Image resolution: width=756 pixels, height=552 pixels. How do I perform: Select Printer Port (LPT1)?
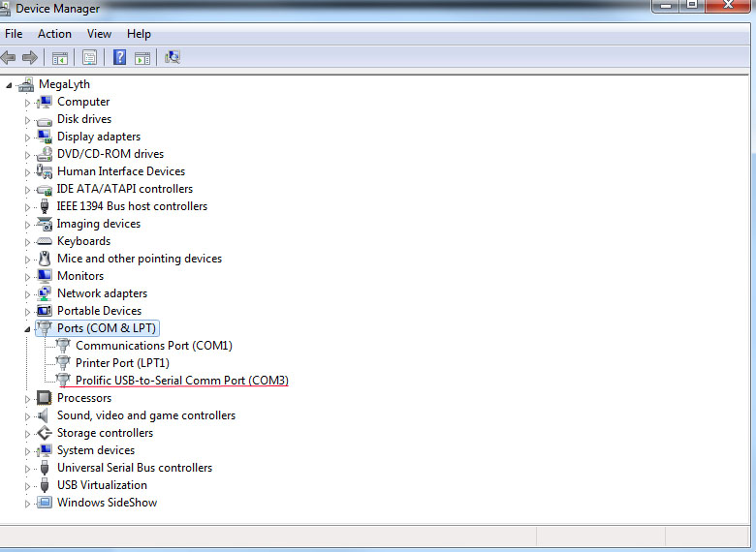point(122,363)
